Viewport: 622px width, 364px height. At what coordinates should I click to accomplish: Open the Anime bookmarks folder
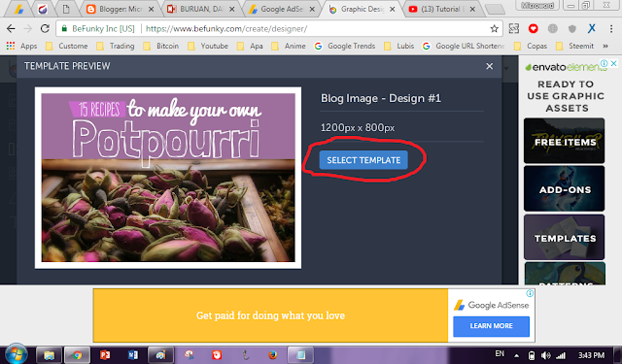pyautogui.click(x=289, y=46)
